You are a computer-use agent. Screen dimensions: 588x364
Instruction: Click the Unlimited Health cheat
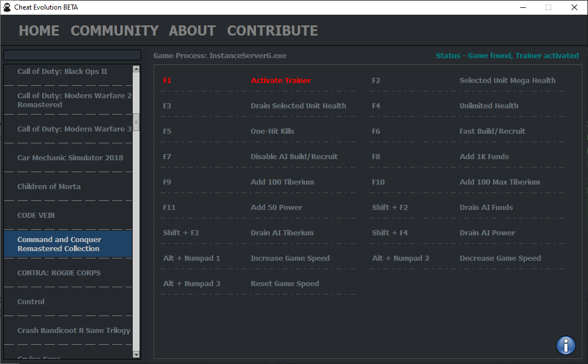coord(489,106)
